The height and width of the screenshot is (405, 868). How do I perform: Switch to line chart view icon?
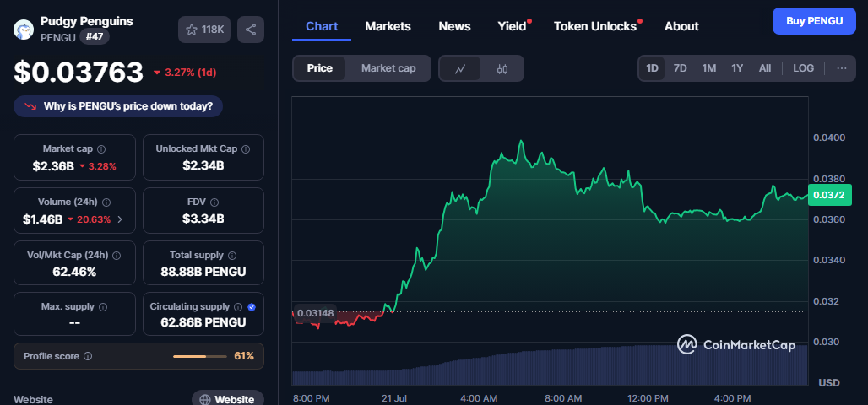(x=460, y=68)
